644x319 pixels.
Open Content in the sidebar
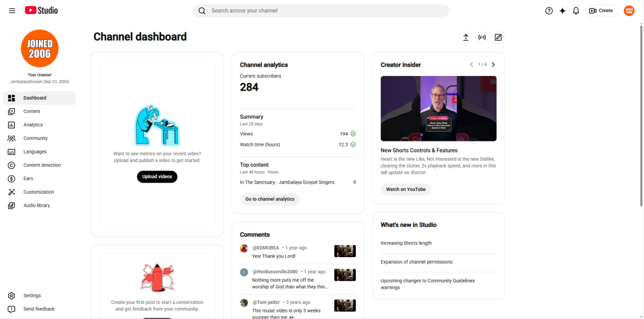tap(40, 112)
